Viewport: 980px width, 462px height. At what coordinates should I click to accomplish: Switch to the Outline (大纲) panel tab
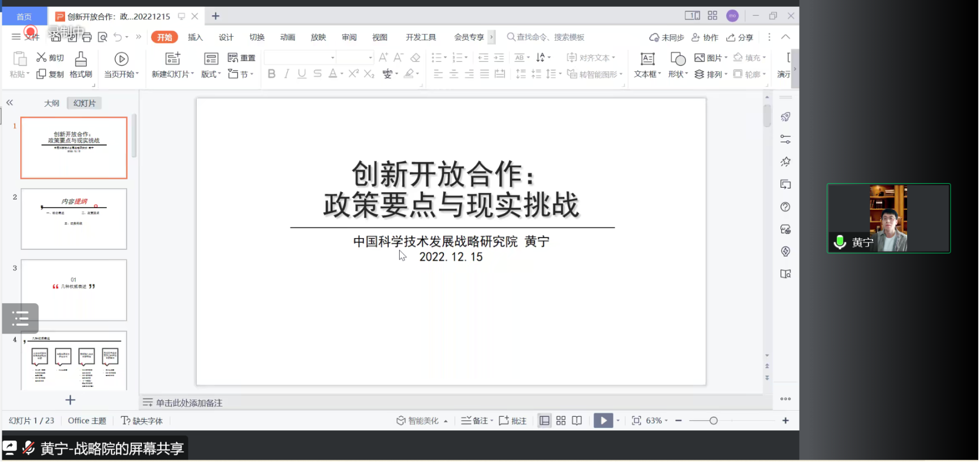pyautogui.click(x=51, y=103)
